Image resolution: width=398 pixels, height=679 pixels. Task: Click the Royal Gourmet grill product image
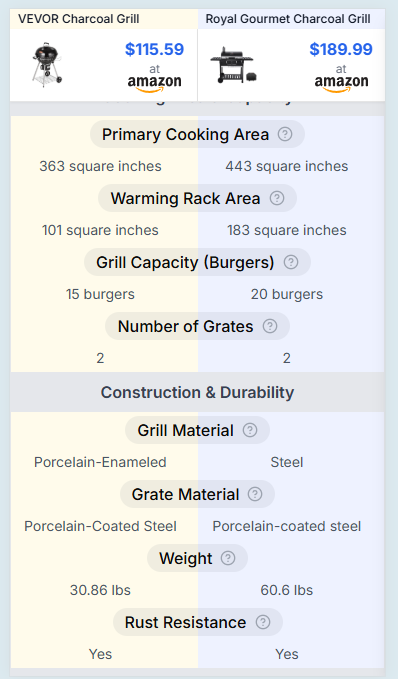pyautogui.click(x=234, y=65)
